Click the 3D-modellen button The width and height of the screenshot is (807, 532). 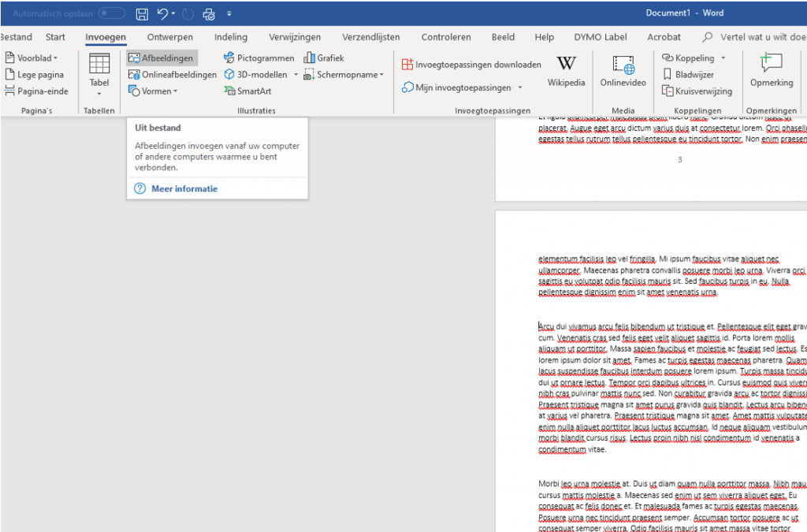256,75
